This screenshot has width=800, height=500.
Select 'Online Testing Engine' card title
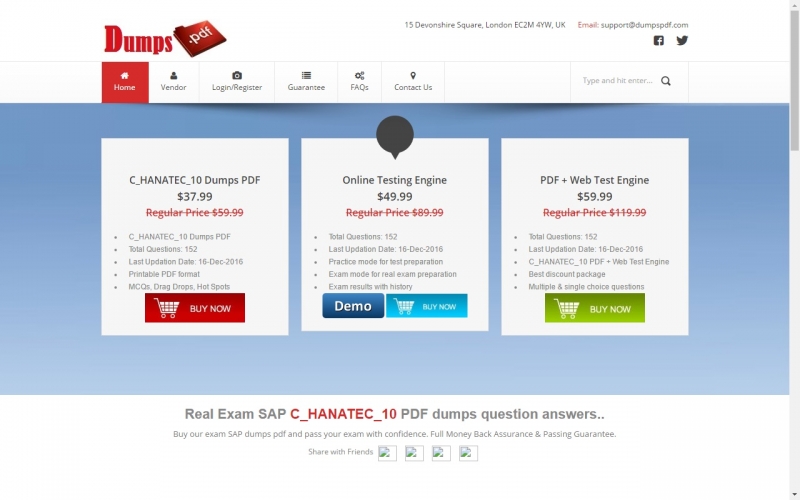click(394, 180)
